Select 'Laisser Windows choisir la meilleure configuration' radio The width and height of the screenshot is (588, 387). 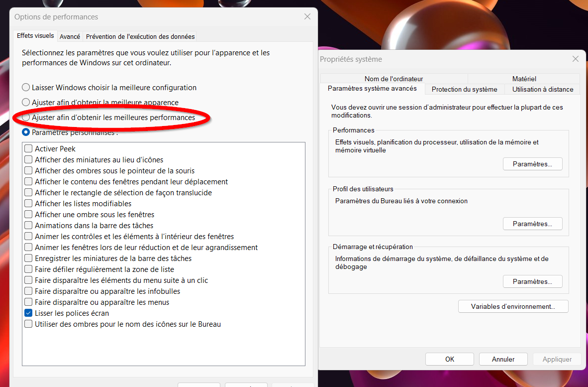(x=26, y=88)
